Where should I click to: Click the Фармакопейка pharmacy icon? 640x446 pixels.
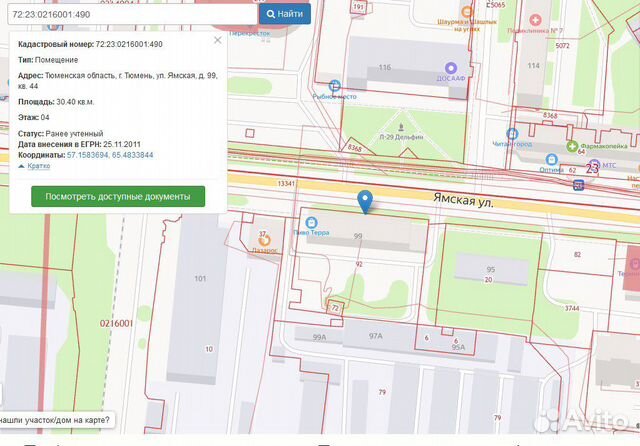(572, 146)
